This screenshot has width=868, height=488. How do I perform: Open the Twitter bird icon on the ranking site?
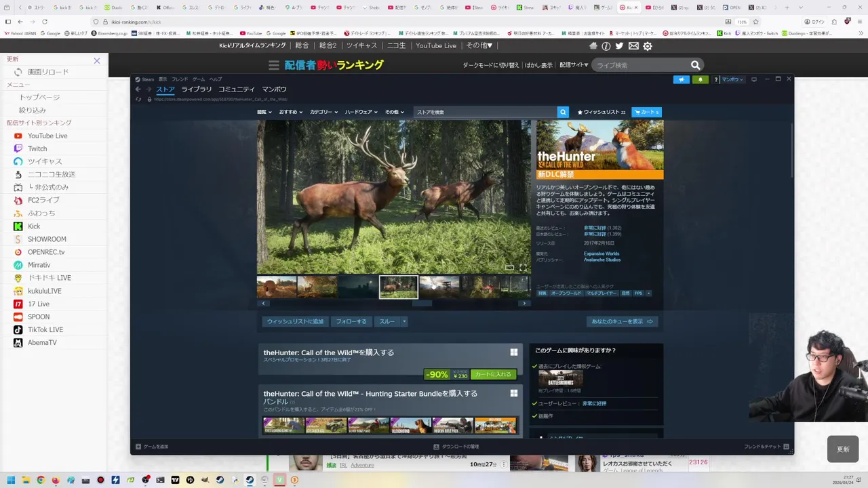[x=619, y=45]
